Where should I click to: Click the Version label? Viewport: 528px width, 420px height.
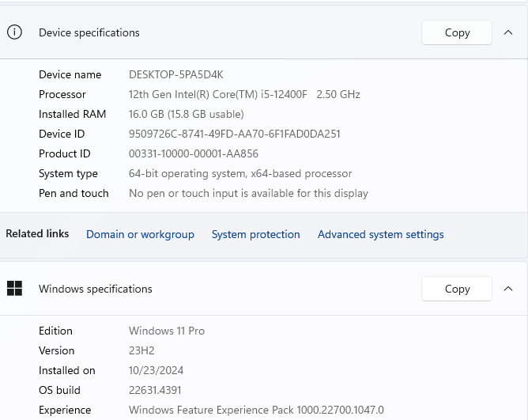coord(57,350)
